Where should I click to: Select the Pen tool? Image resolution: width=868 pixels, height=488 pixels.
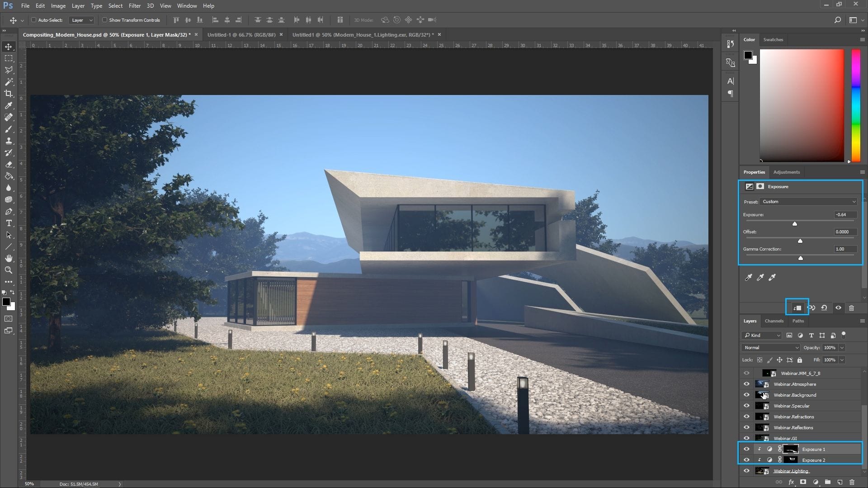point(9,211)
